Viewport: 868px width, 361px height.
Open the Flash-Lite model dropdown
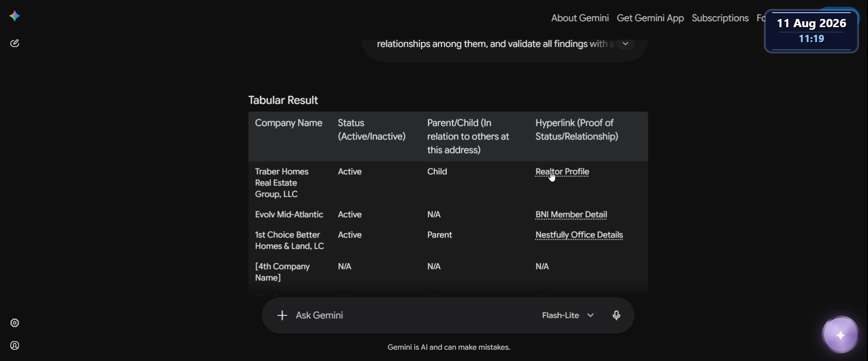click(568, 315)
